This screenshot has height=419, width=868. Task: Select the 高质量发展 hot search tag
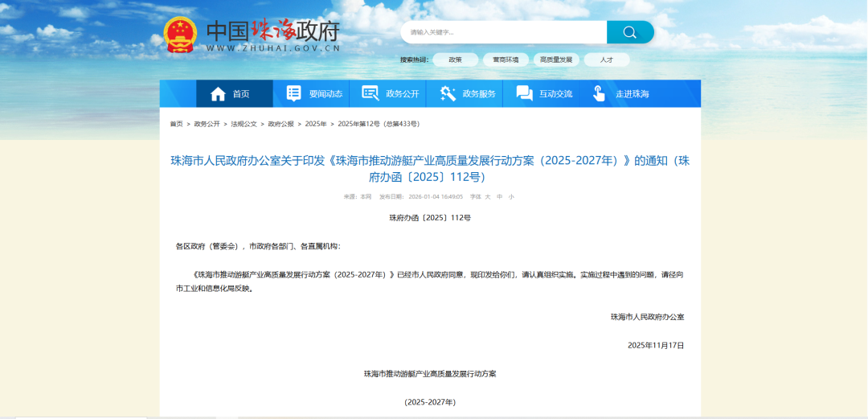click(556, 60)
